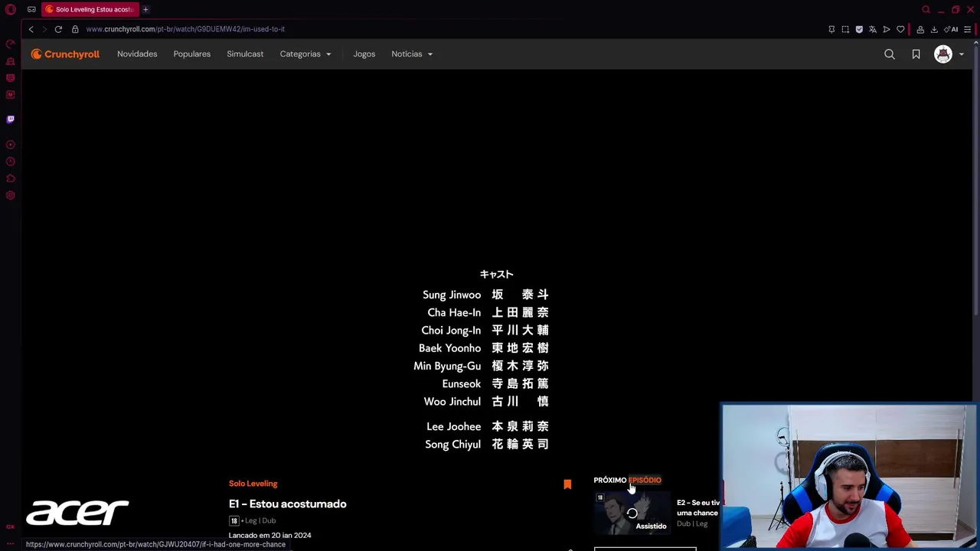Open Extensions cube in sidebar
This screenshot has width=980, height=551.
pyautogui.click(x=11, y=178)
